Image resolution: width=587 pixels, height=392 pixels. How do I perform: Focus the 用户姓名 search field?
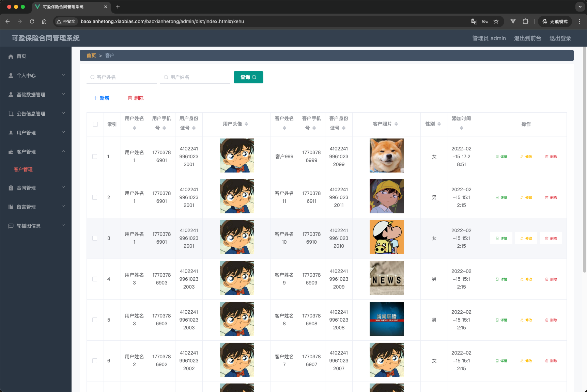195,77
